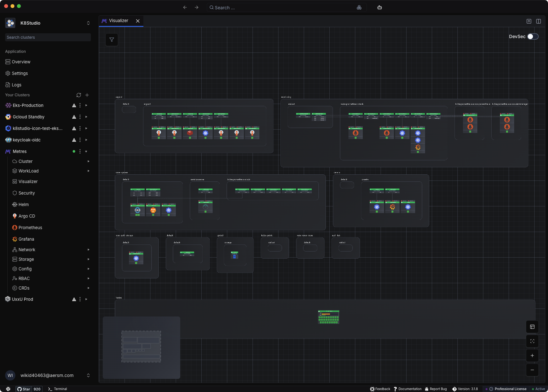The height and width of the screenshot is (392, 548).
Task: Open the Helm section
Action: (x=23, y=204)
